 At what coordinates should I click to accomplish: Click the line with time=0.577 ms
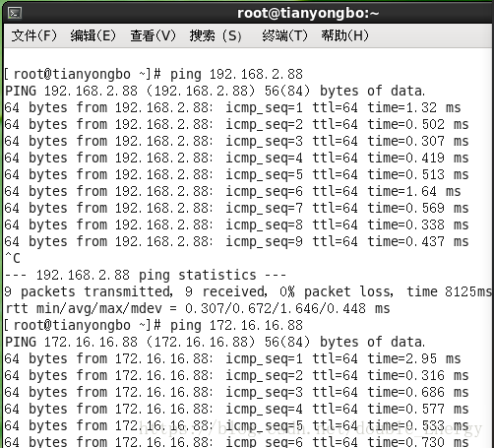(x=236, y=409)
